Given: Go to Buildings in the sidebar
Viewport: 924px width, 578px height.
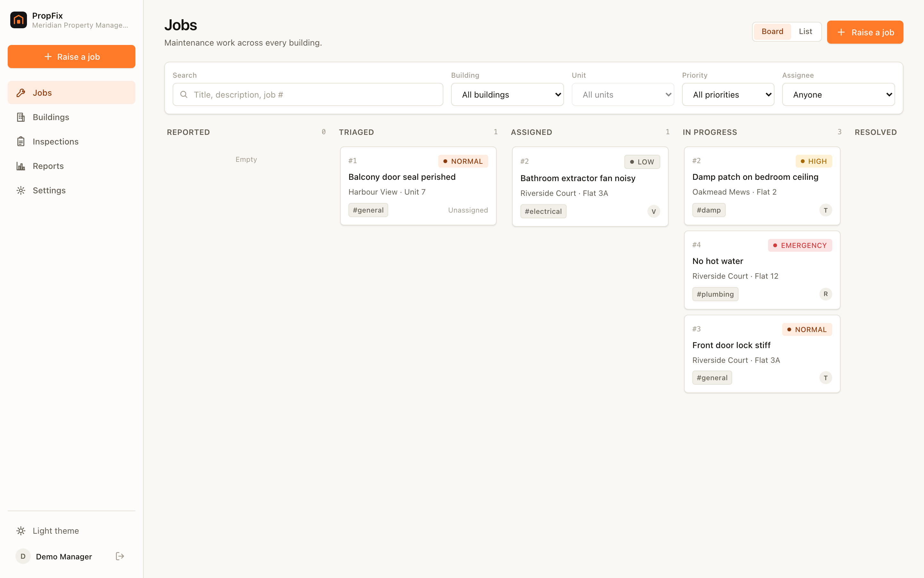Looking at the screenshot, I should (72, 117).
